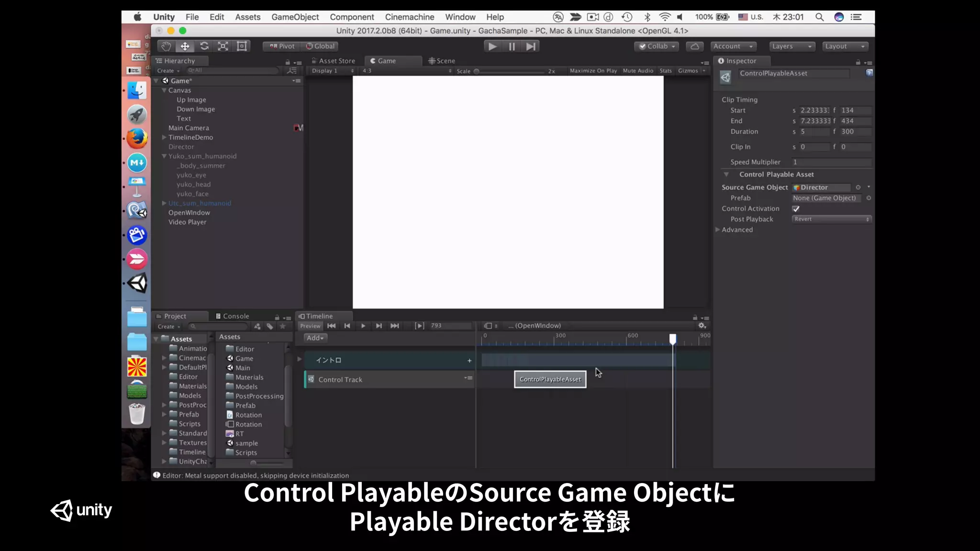This screenshot has width=980, height=551.
Task: Open the PostProcessing folder in Assets
Action: pos(255,396)
